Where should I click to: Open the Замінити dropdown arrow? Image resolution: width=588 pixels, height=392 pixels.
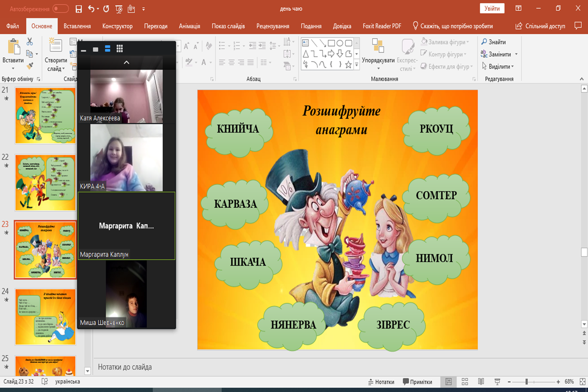click(516, 54)
